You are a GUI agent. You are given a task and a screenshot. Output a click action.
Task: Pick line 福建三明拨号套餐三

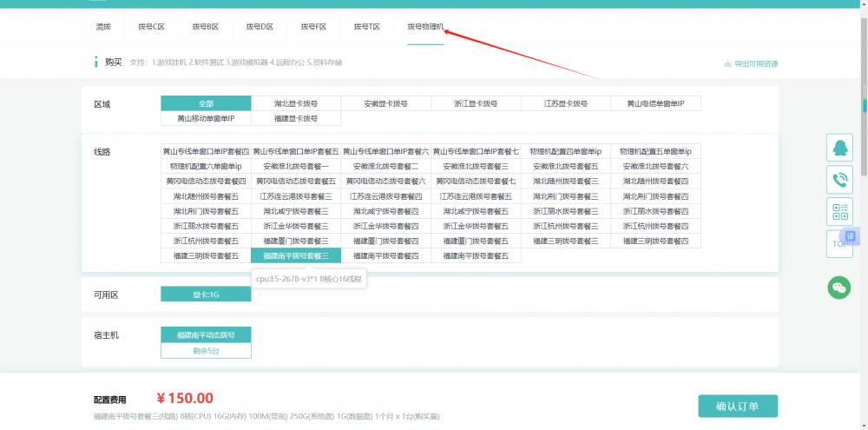[x=566, y=241]
